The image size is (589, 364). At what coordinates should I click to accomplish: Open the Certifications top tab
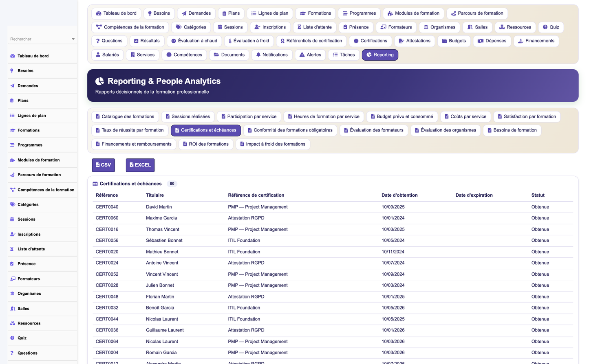pyautogui.click(x=370, y=41)
